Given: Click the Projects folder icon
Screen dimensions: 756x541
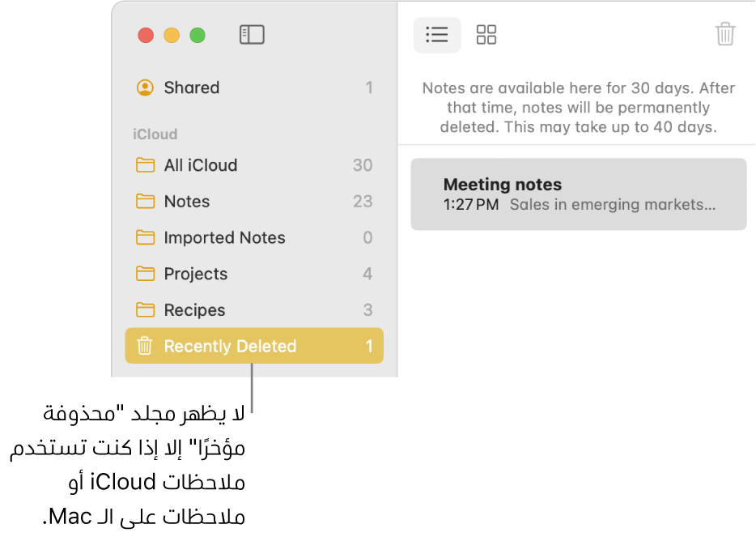Looking at the screenshot, I should (x=145, y=274).
